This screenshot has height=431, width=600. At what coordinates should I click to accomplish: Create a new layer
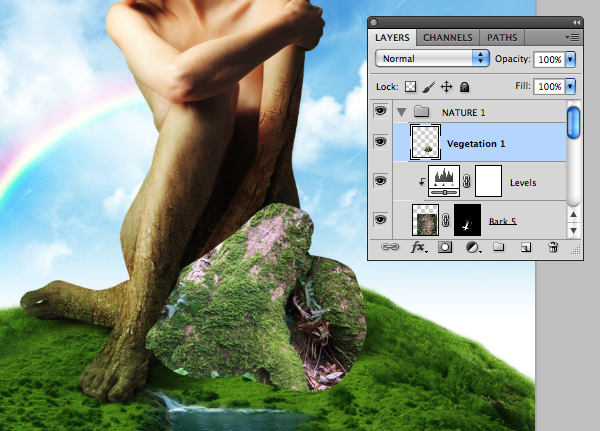(526, 248)
